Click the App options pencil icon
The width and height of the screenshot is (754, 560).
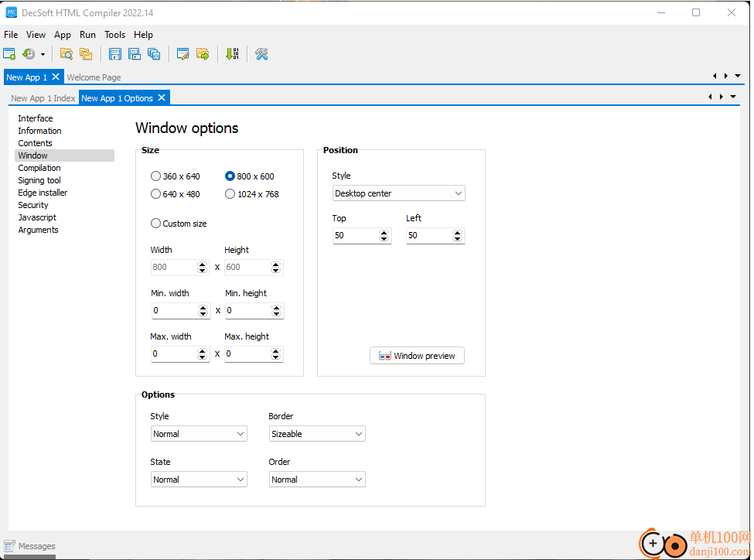183,54
